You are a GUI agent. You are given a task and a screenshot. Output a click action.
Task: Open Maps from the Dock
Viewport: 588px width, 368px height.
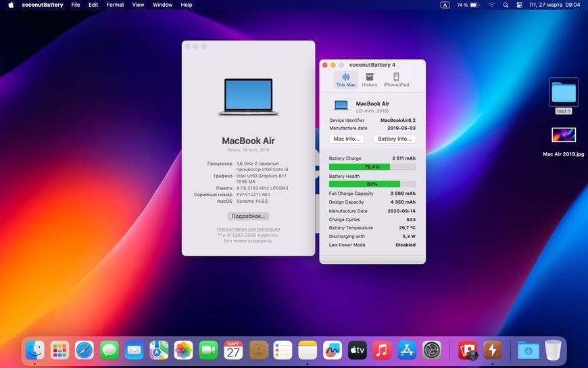(159, 350)
